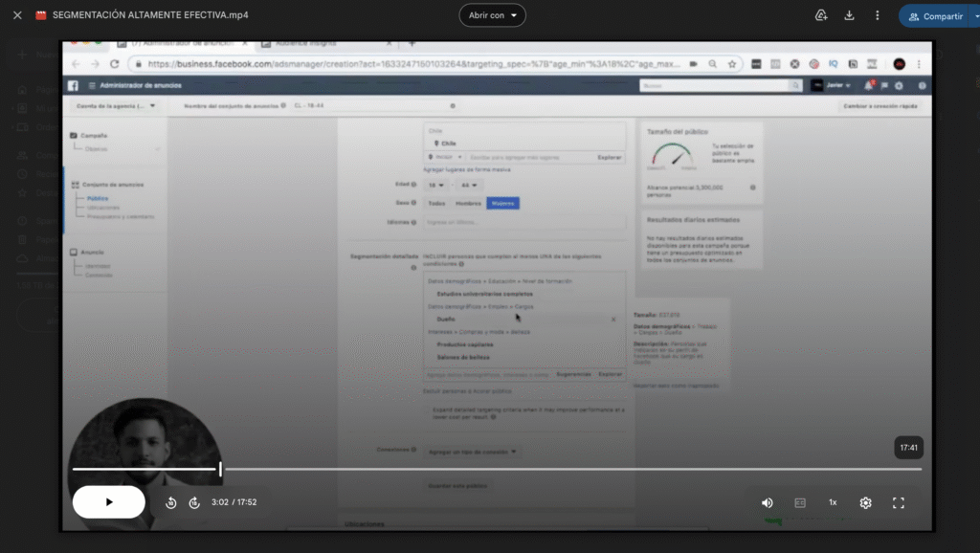
Task: Click the Compartir button
Action: pos(935,16)
